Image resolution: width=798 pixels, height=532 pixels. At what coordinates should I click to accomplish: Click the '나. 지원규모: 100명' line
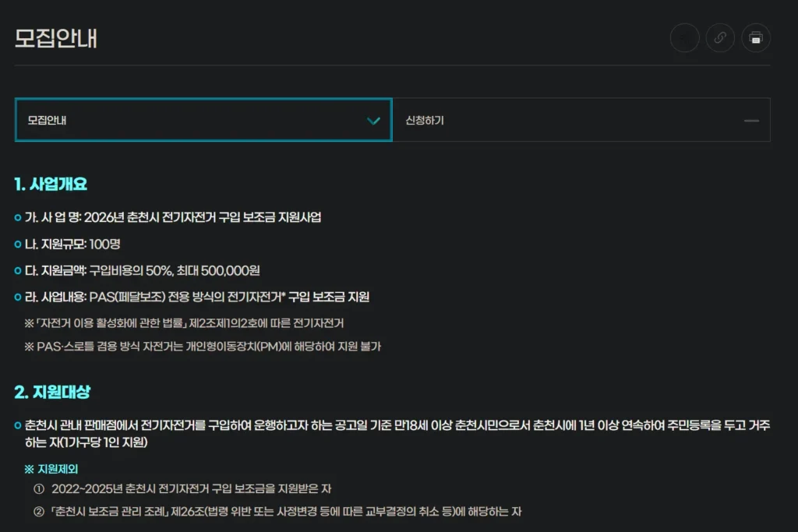pos(68,244)
